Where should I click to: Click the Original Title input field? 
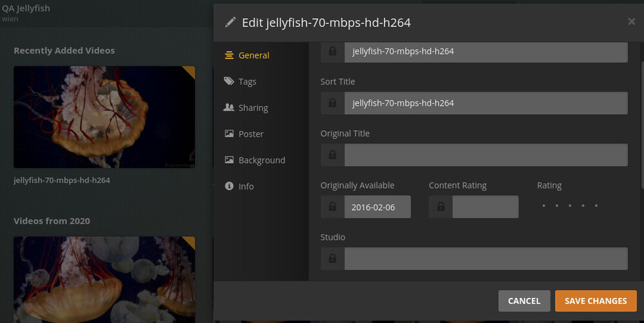(x=486, y=155)
